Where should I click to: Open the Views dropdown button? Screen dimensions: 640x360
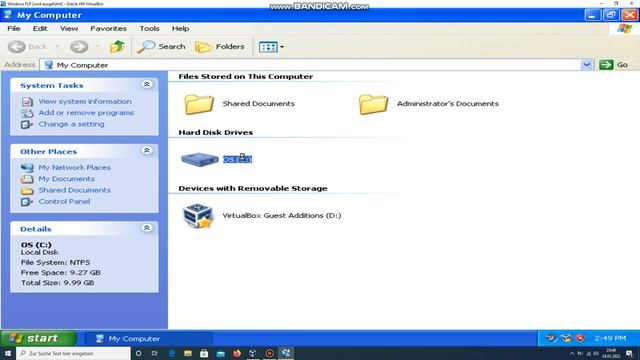[271, 47]
